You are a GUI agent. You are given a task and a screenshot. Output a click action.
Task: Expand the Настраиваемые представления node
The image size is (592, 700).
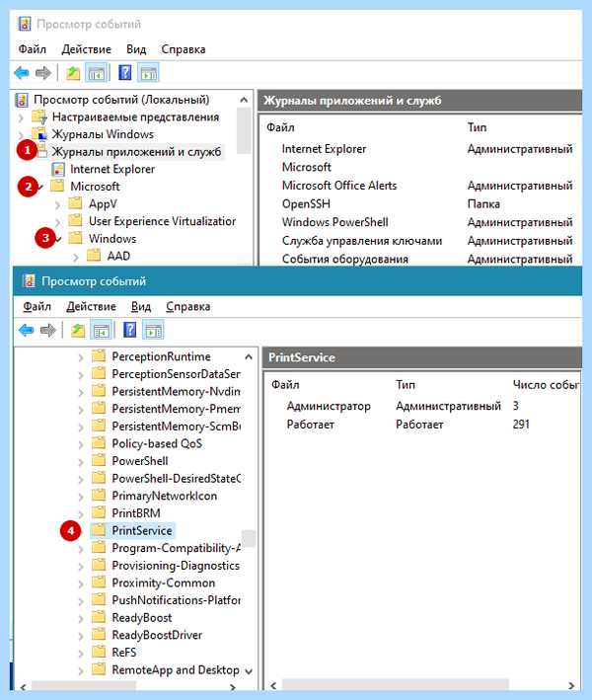tap(21, 117)
